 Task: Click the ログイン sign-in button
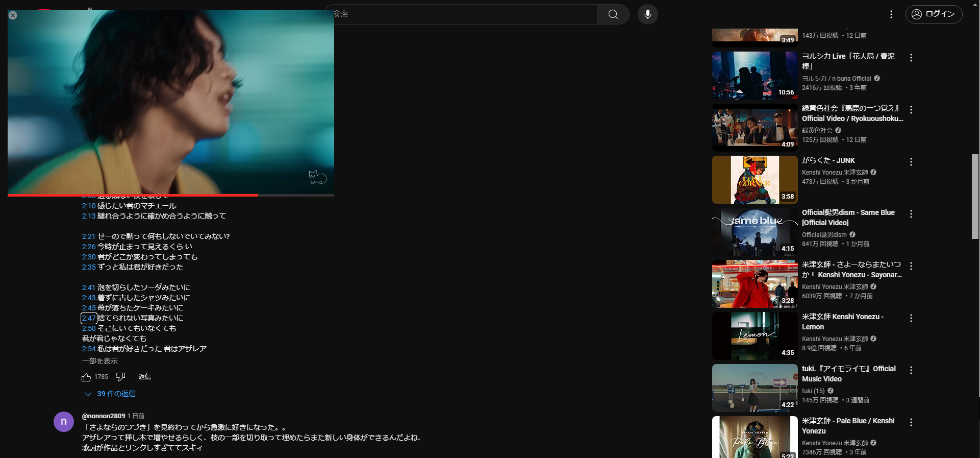tap(933, 14)
